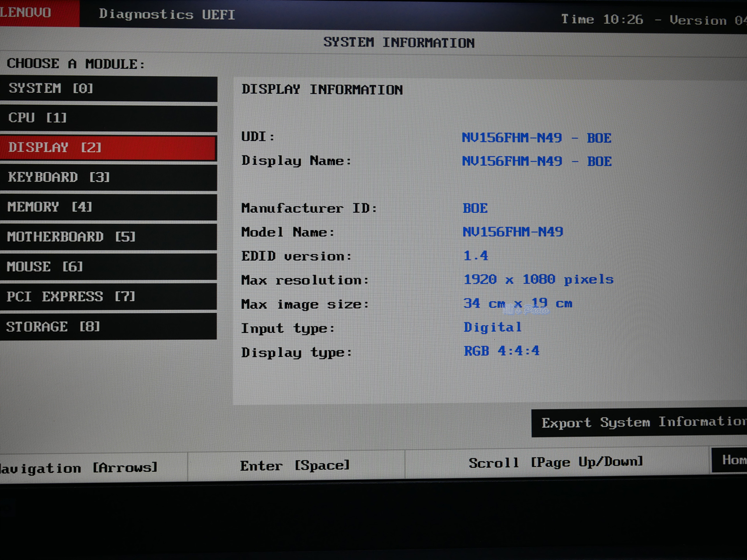Click the SYSTEM INFORMATION heading
Viewport: 747px width, 560px height.
point(399,42)
